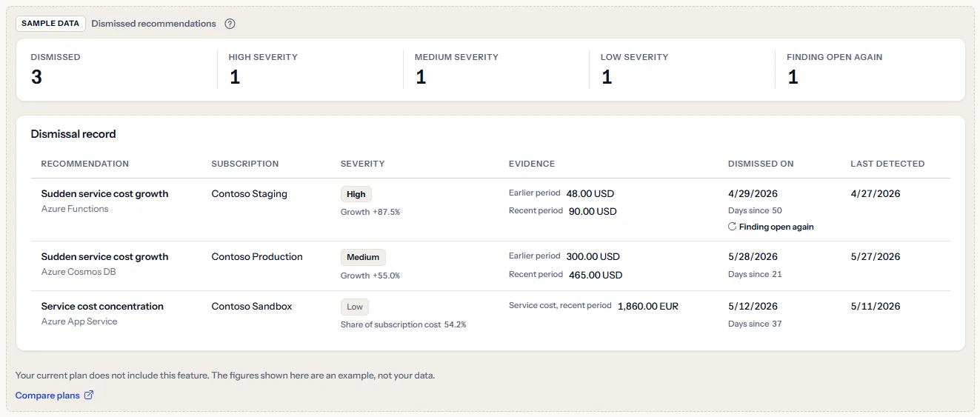980x417 pixels.
Task: Click the Azure Cosmos DB service name
Action: [79, 273]
